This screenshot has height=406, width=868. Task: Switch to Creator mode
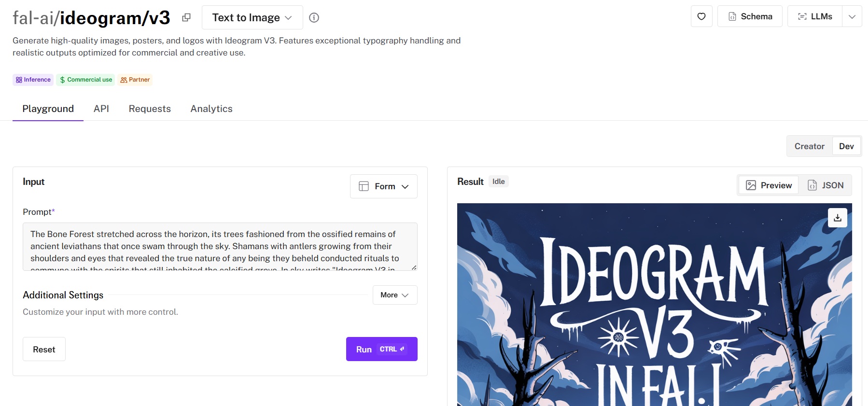(x=809, y=146)
